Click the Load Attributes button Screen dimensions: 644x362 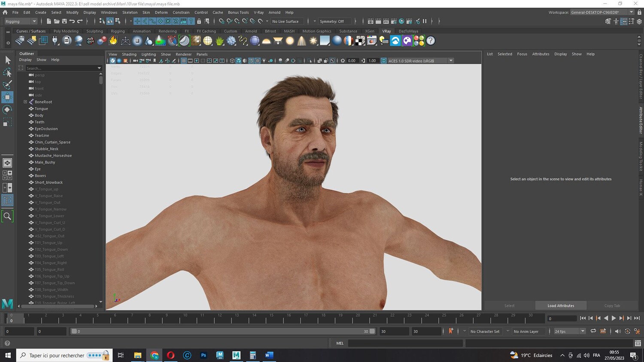561,306
